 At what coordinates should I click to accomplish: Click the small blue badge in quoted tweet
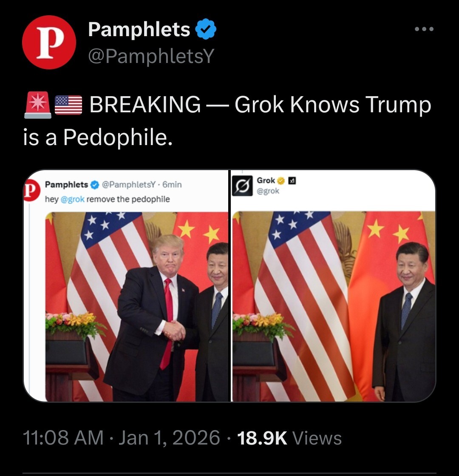[95, 185]
